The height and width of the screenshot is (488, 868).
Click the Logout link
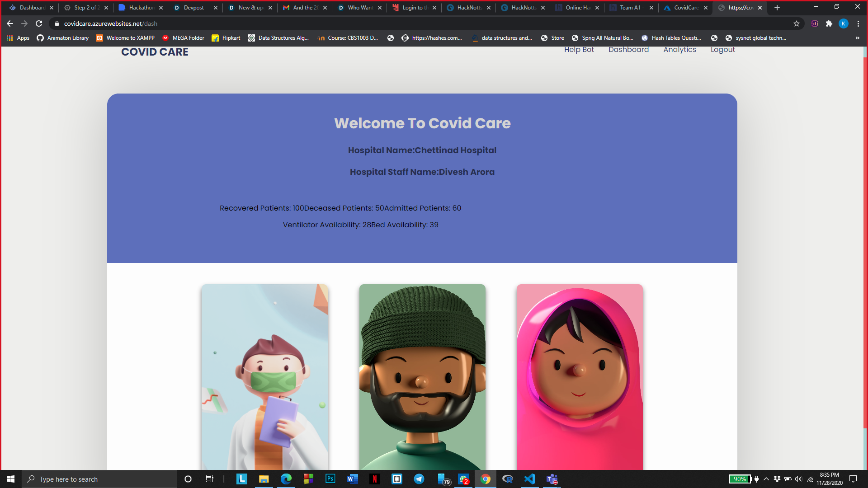pos(722,50)
